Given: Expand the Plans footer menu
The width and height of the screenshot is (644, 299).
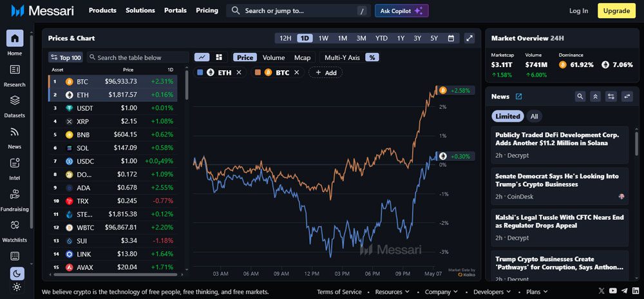Looking at the screenshot, I should (x=537, y=292).
